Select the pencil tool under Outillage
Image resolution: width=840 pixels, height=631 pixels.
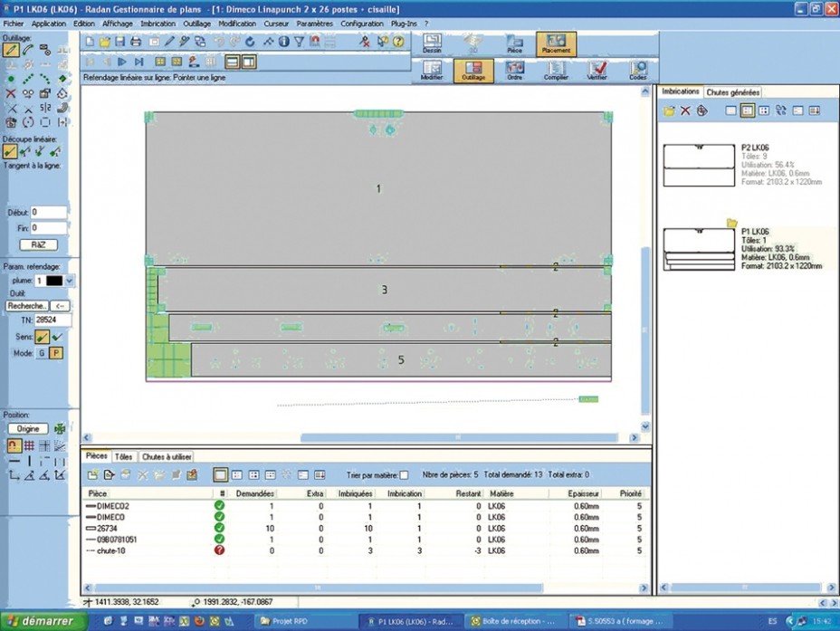coord(11,51)
